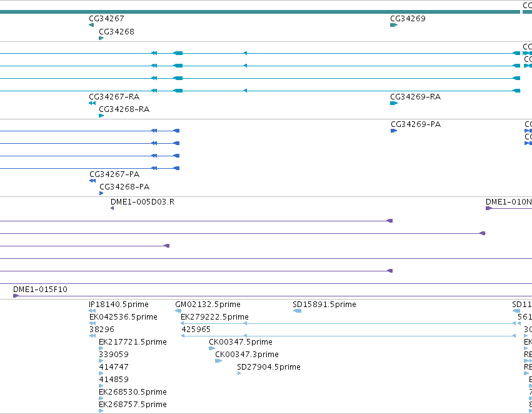
Task: Select the 425965 EST label
Action: point(196,330)
